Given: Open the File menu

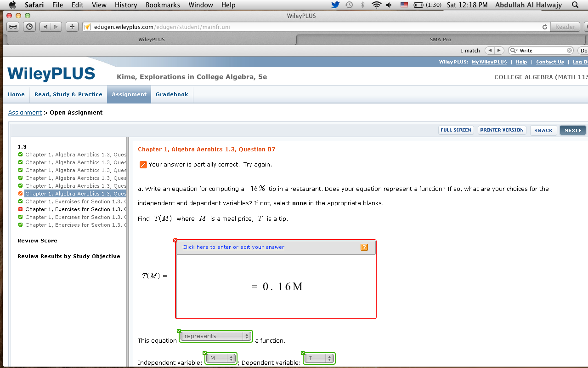Looking at the screenshot, I should point(58,5).
